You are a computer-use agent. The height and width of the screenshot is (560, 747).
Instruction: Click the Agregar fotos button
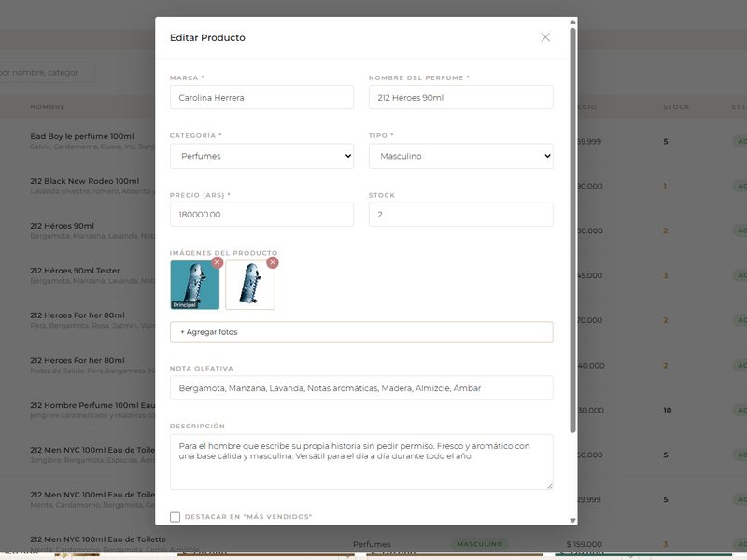pos(361,332)
